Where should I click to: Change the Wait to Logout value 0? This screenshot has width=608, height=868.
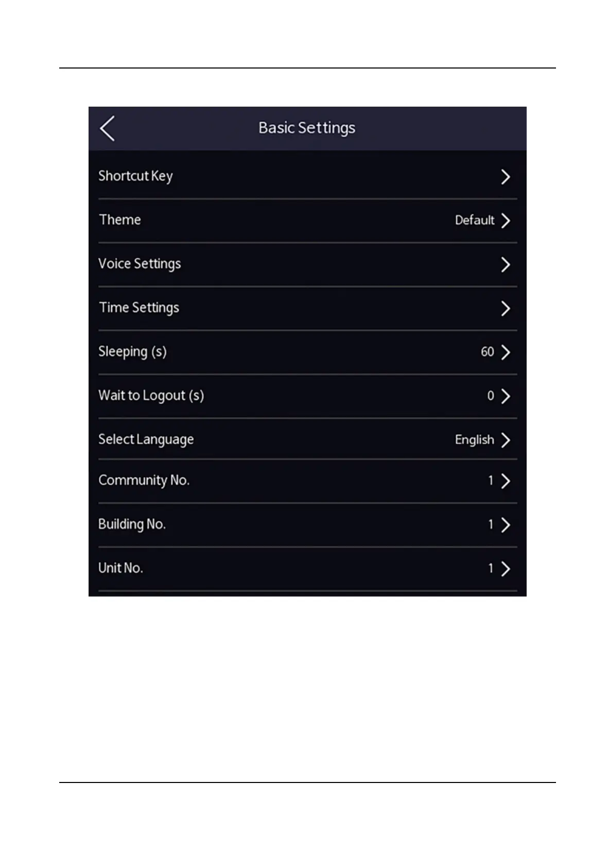click(491, 396)
